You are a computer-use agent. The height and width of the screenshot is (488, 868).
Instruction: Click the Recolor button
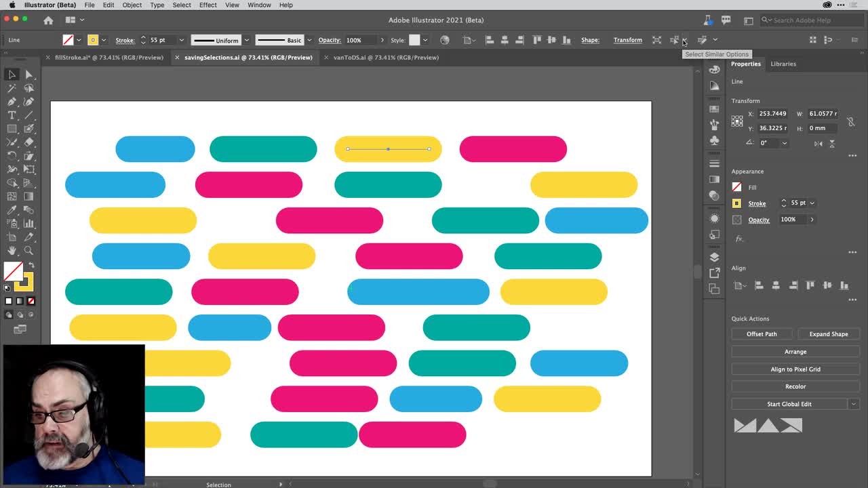click(x=795, y=386)
